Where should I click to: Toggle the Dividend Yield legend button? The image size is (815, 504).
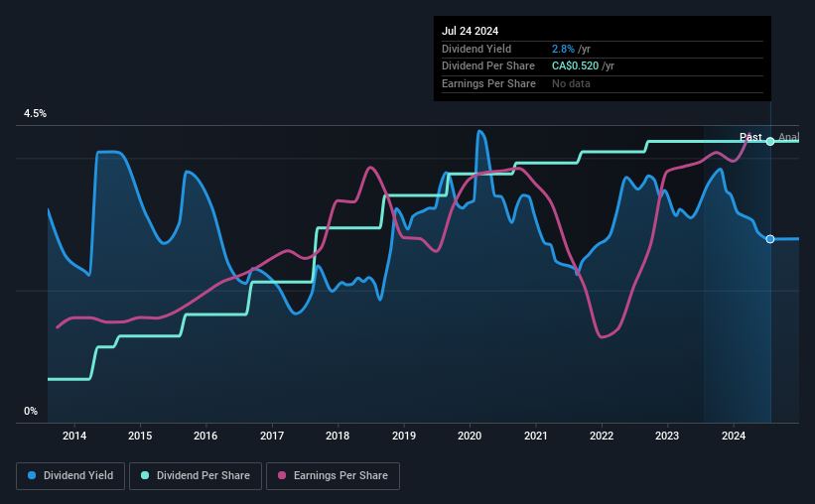70,476
